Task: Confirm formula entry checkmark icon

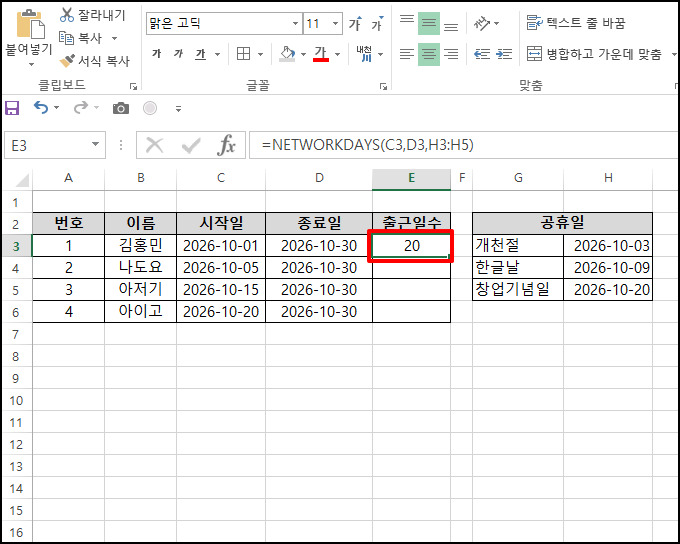Action: pyautogui.click(x=191, y=145)
